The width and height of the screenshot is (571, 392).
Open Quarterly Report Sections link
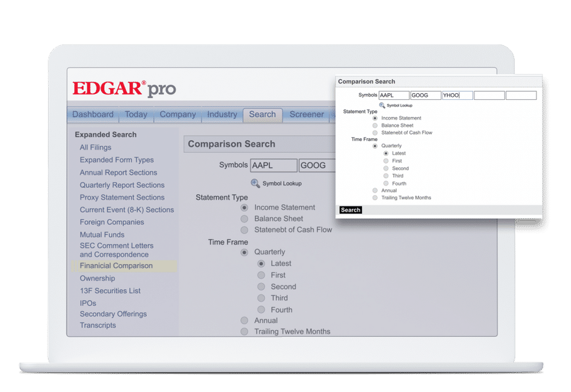tap(122, 185)
